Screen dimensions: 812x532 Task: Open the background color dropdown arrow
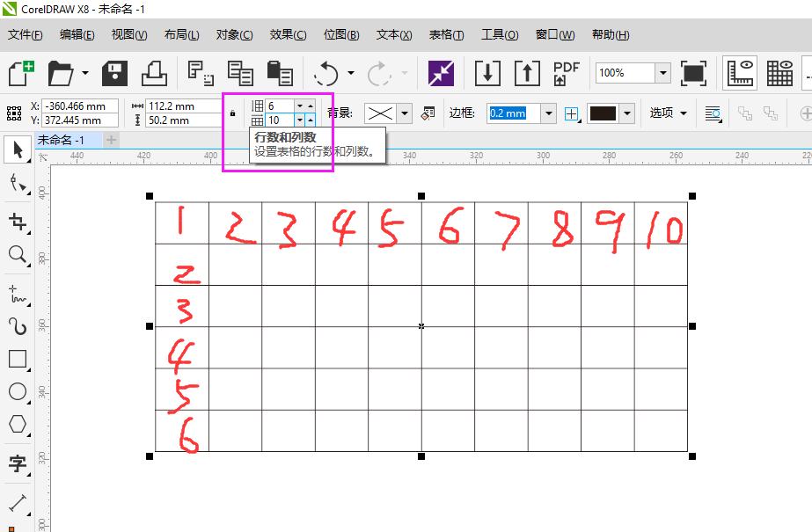point(405,113)
